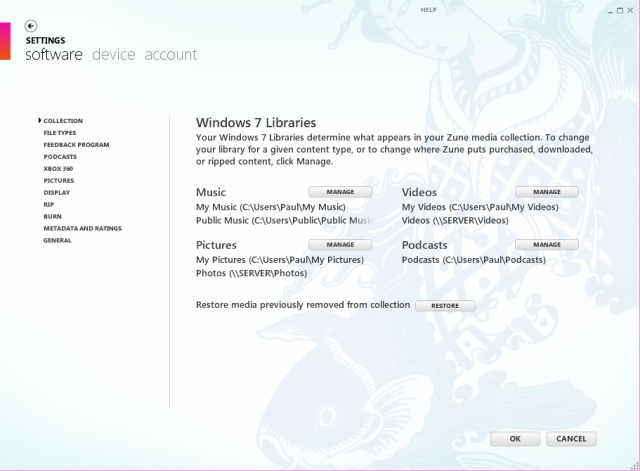Open the Software settings tab
The height and width of the screenshot is (471, 640).
point(53,54)
